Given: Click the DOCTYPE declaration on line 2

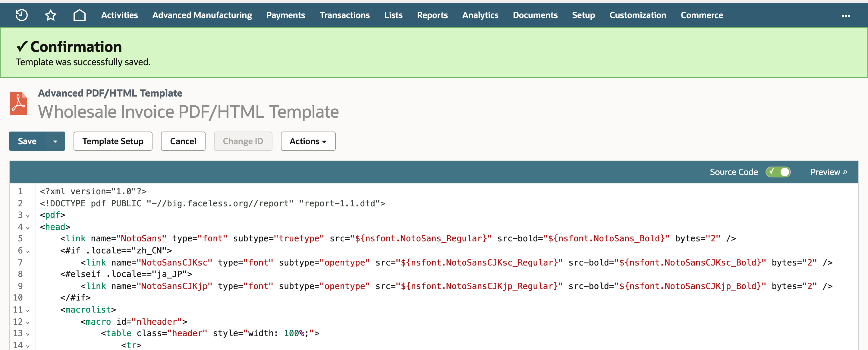Looking at the screenshot, I should pos(212,204).
